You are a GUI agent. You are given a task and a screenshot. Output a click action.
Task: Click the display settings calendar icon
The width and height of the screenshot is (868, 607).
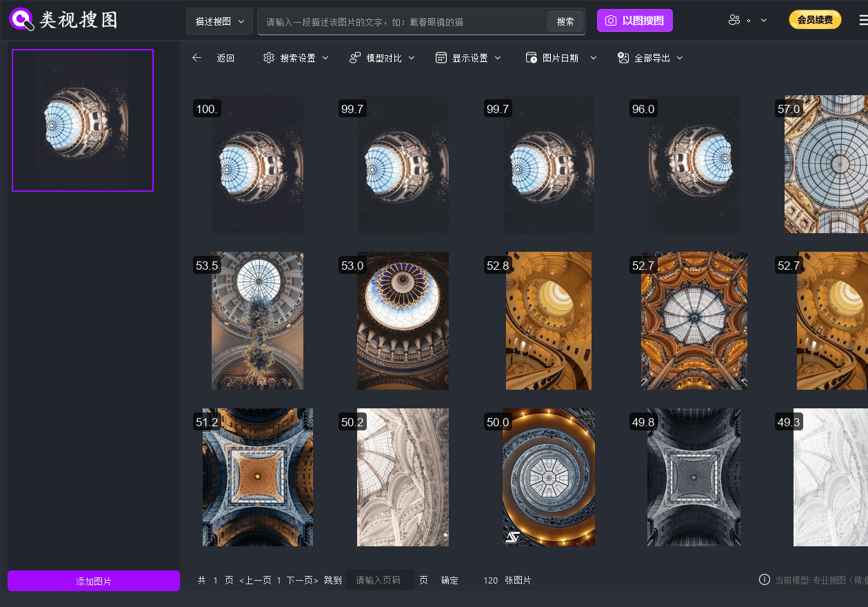click(x=441, y=58)
